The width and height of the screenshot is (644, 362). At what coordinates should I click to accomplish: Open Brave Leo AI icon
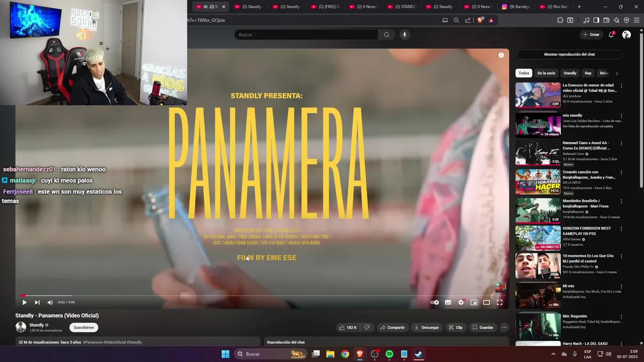(616, 20)
